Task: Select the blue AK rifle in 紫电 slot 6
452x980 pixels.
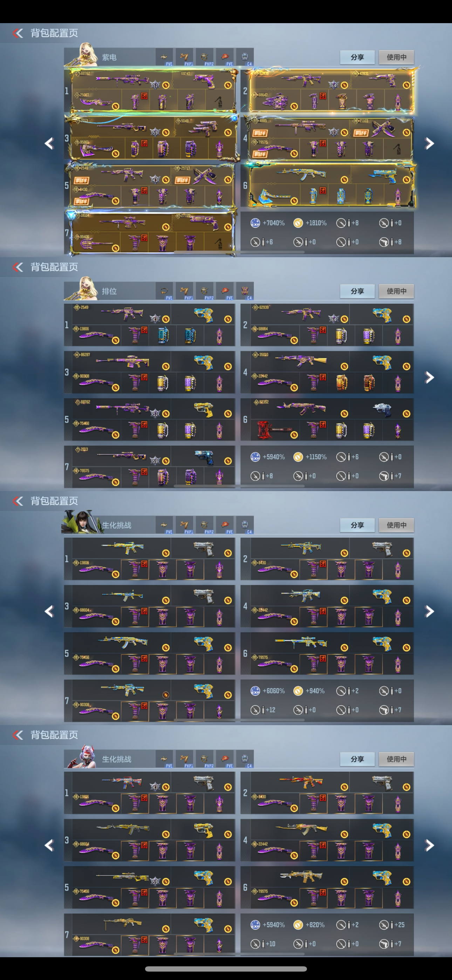Action: pyautogui.click(x=301, y=175)
